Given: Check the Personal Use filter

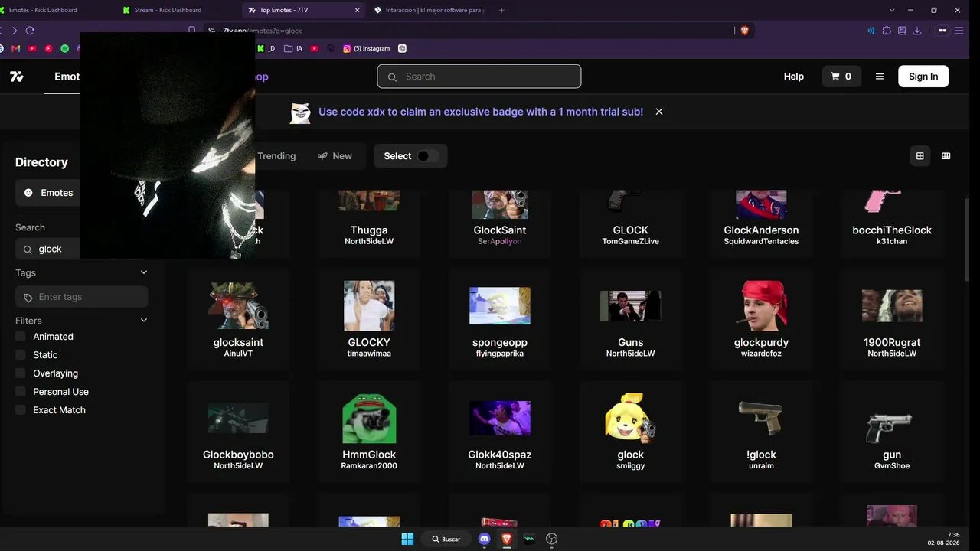Looking at the screenshot, I should (x=21, y=392).
